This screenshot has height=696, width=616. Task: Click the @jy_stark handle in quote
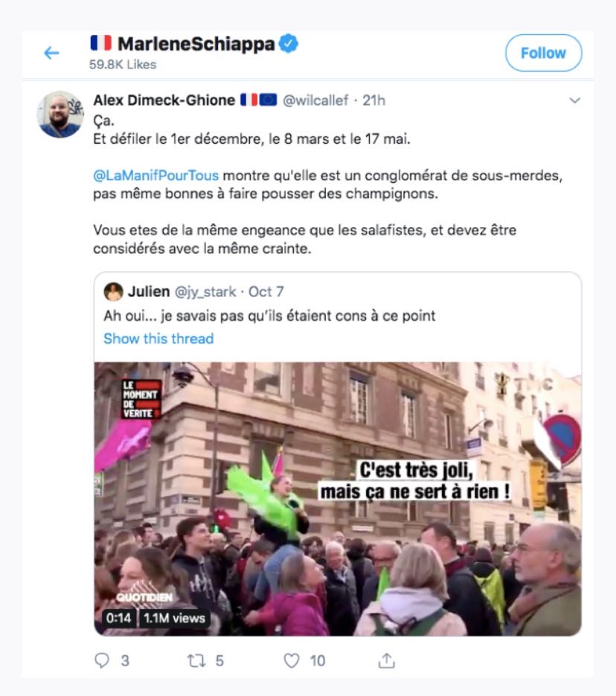click(x=205, y=292)
